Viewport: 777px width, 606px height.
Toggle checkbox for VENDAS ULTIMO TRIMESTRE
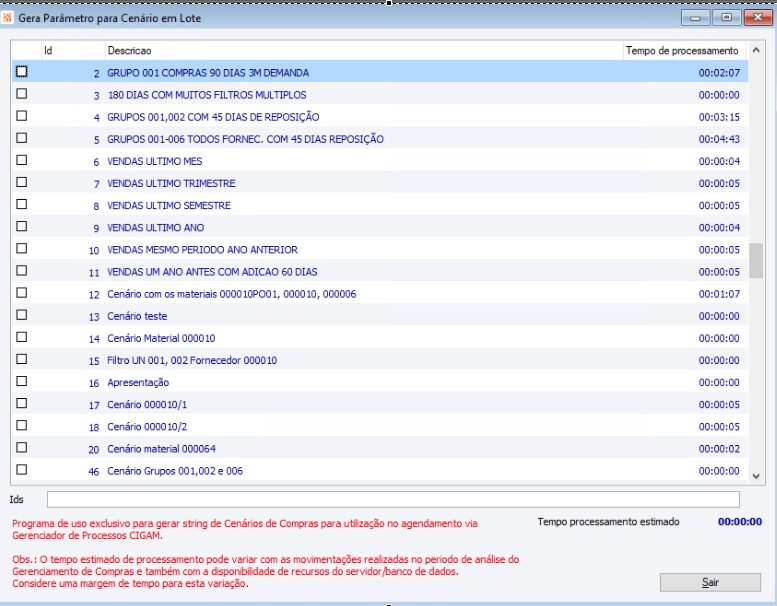(21, 182)
